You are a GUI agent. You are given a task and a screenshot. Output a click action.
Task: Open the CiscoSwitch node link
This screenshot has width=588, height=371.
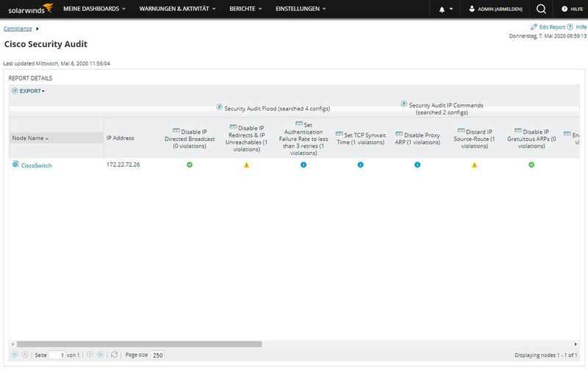click(36, 165)
